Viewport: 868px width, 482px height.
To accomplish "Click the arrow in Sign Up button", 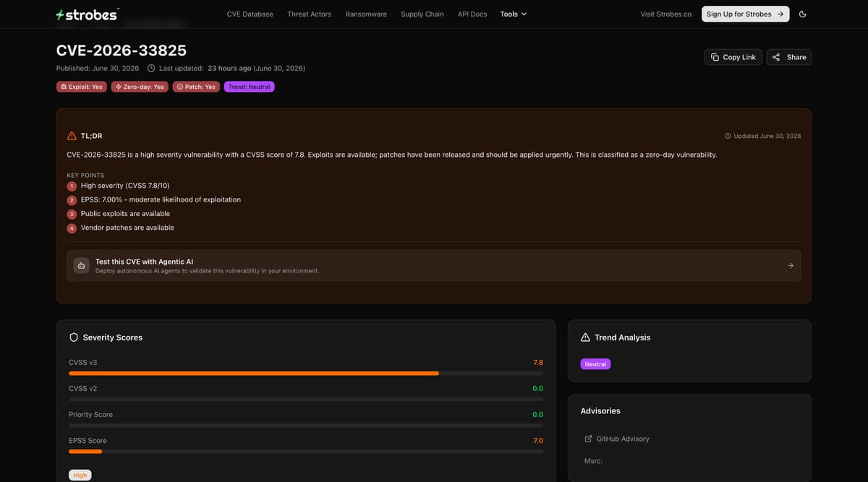I will pyautogui.click(x=780, y=14).
